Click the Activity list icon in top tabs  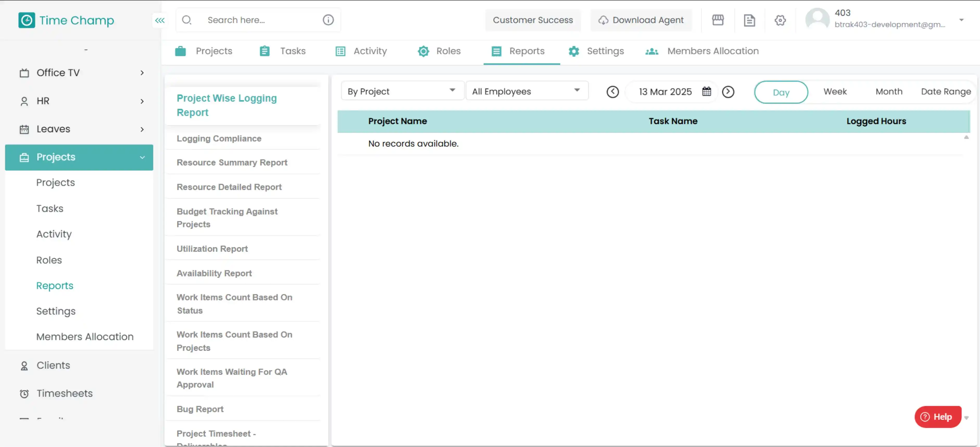[340, 51]
